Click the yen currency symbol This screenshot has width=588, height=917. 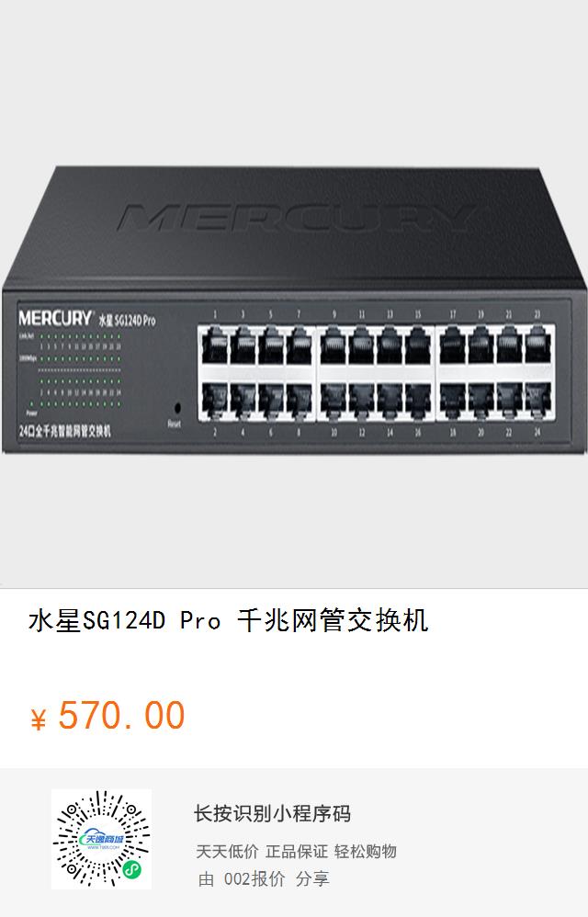(x=39, y=720)
